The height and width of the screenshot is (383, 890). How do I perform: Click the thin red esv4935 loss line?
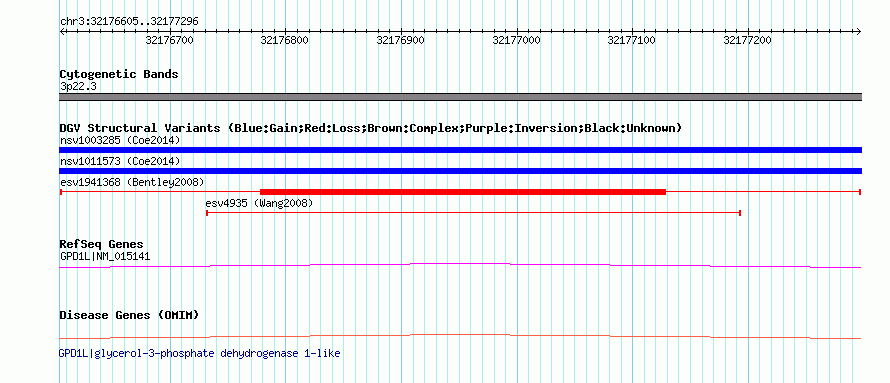[473, 213]
